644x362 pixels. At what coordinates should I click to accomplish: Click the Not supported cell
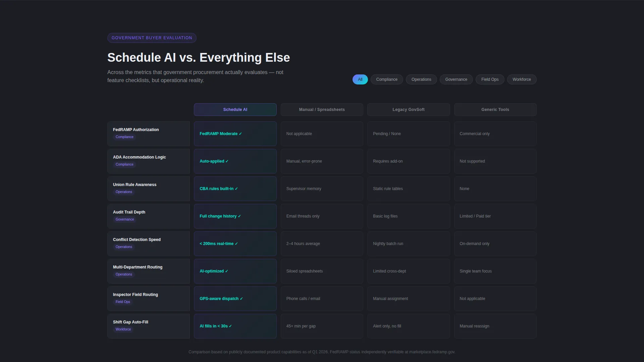coord(495,161)
